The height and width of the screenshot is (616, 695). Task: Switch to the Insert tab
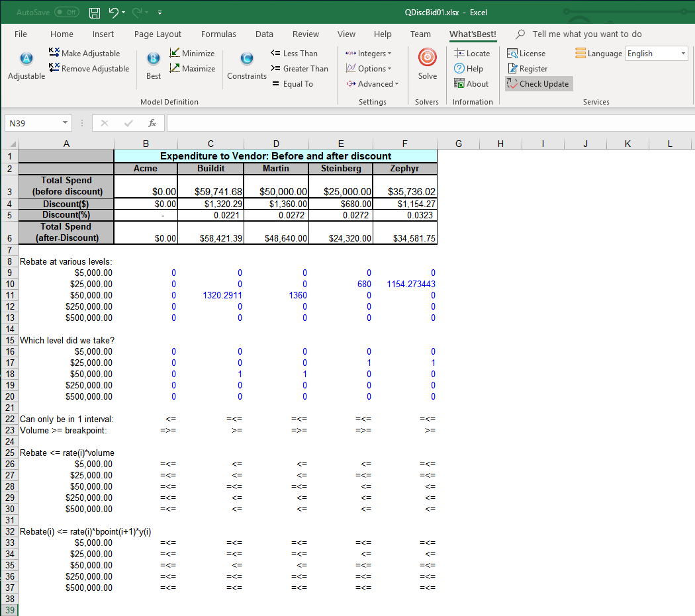pyautogui.click(x=103, y=34)
